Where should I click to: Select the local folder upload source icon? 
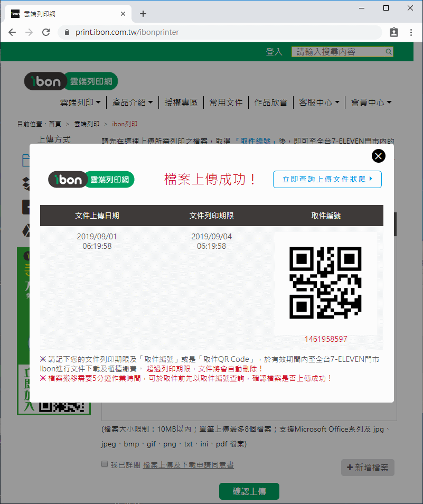coord(25,160)
